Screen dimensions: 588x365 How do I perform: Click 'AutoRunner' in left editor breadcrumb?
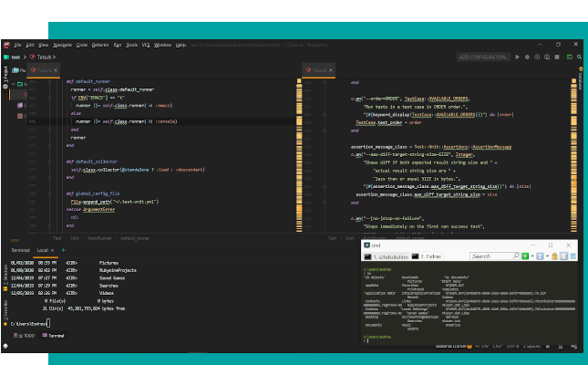[99, 238]
